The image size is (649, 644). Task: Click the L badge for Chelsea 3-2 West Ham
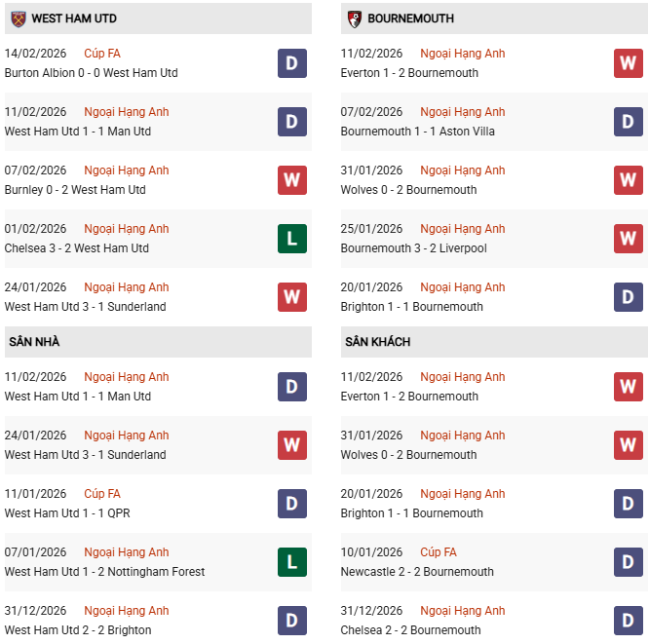pos(292,239)
